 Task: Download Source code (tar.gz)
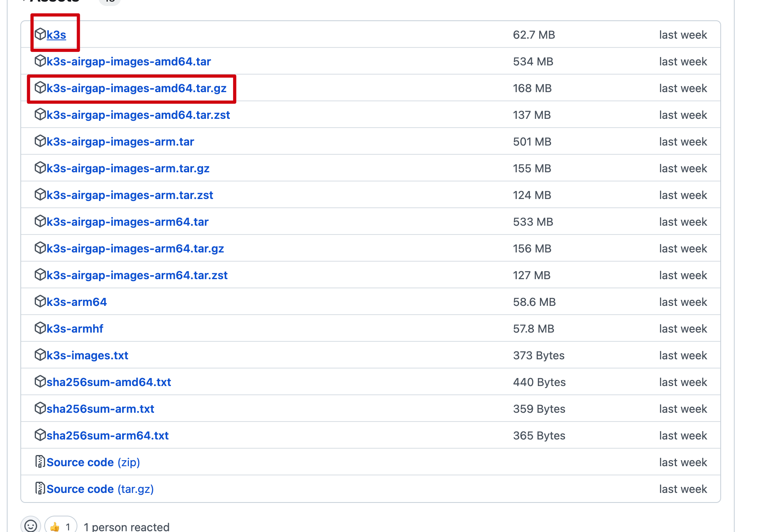tap(100, 489)
